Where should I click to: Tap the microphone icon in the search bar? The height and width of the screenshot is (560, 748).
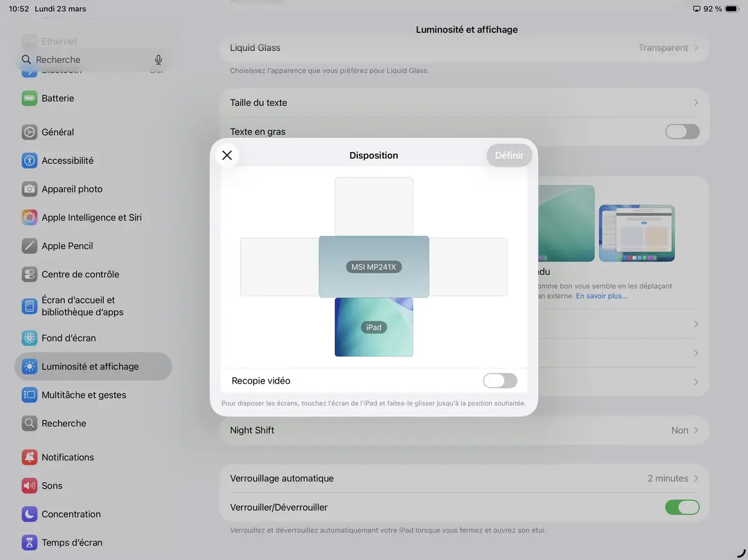pyautogui.click(x=158, y=59)
